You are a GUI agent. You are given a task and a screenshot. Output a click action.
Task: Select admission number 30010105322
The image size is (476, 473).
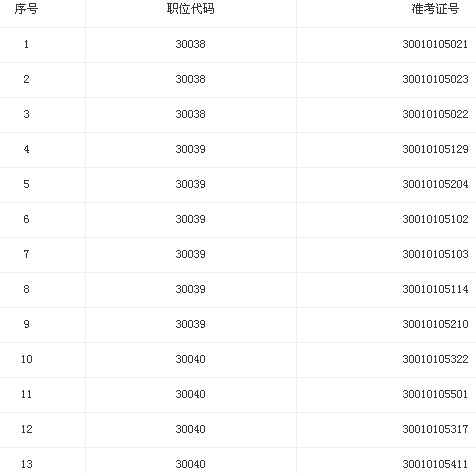(435, 359)
